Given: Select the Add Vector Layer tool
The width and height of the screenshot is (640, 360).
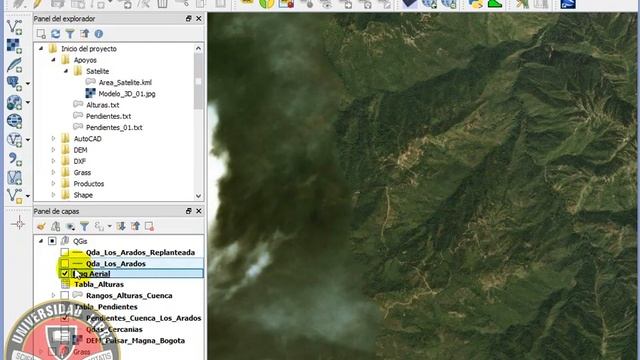Looking at the screenshot, I should tap(14, 27).
